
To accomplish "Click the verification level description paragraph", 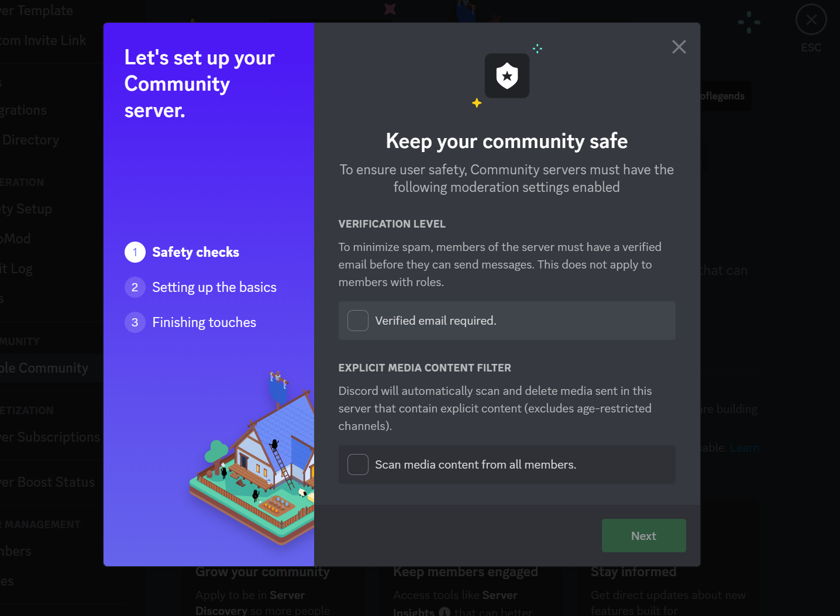I will 500,264.
